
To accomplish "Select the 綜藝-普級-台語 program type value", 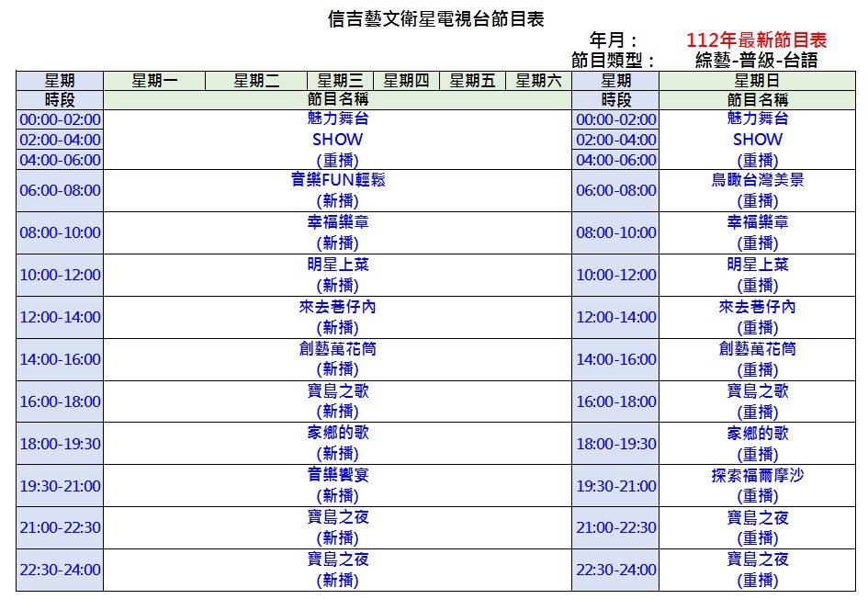I will click(756, 60).
